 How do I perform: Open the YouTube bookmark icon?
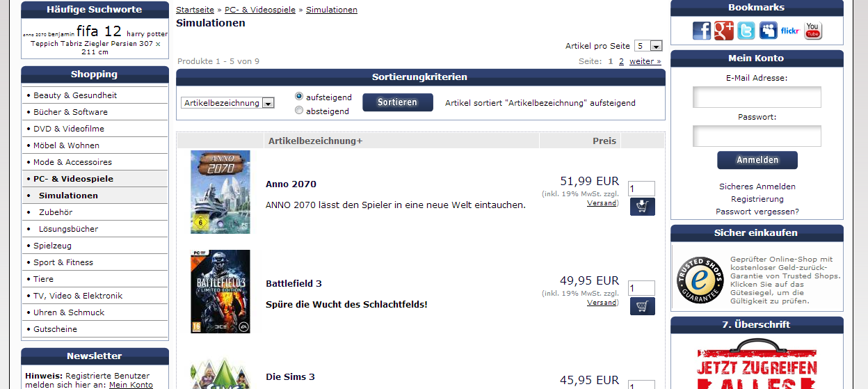click(813, 31)
